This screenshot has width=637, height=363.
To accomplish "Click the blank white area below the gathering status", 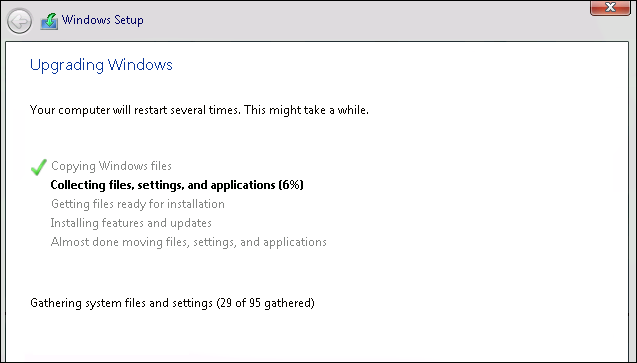I will click(317, 337).
